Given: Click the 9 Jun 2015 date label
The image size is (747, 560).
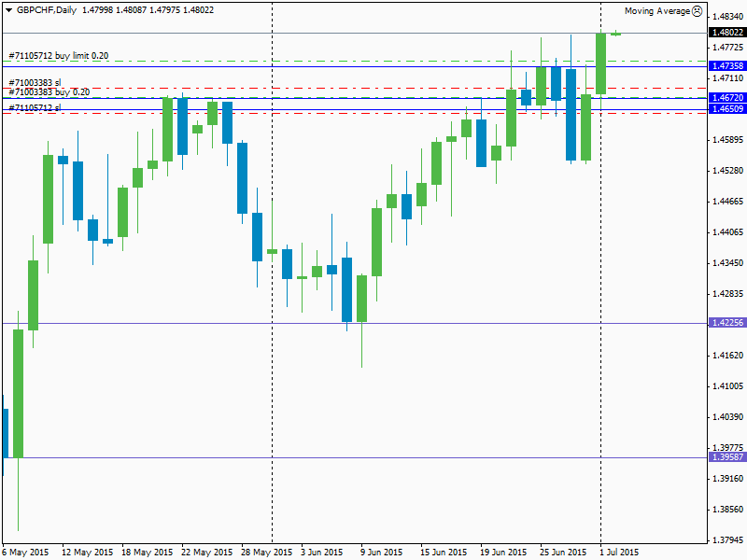Looking at the screenshot, I should click(x=382, y=552).
